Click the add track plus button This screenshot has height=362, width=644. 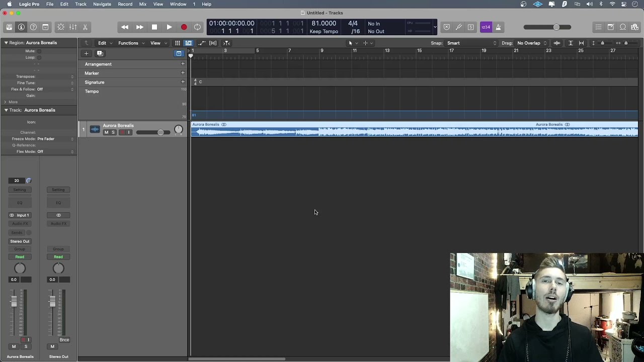pyautogui.click(x=86, y=53)
